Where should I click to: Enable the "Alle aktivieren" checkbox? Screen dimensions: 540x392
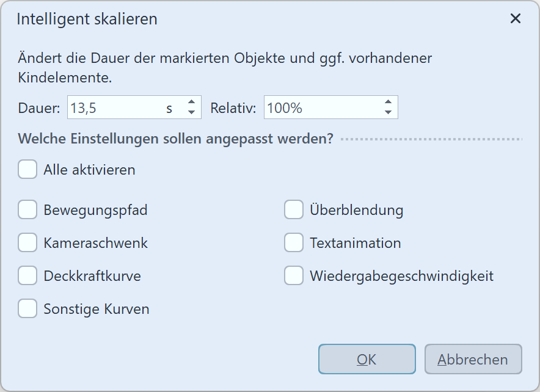tap(27, 169)
